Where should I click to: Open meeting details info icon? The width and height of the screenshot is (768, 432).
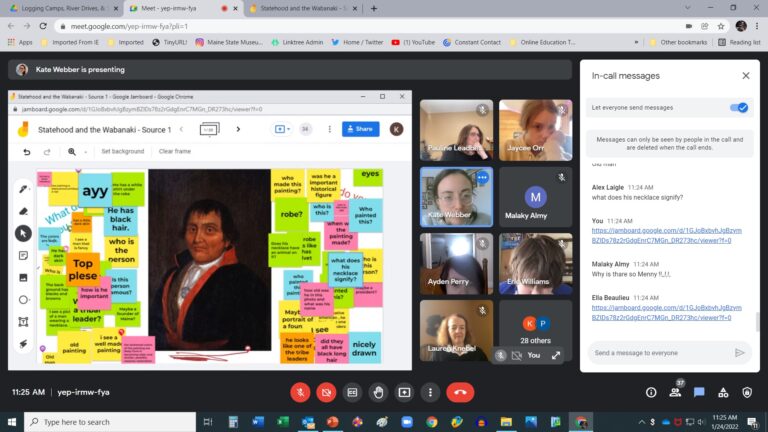click(651, 392)
